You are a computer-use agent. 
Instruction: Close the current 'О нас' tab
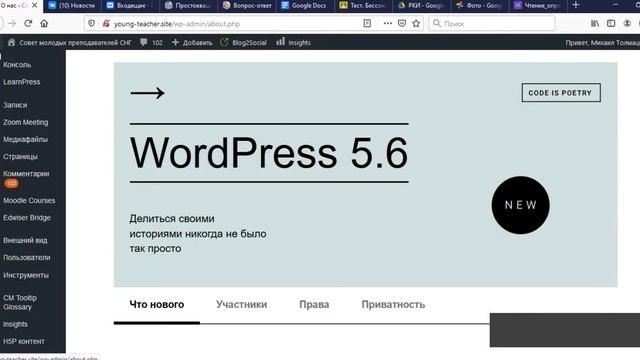(x=35, y=5)
